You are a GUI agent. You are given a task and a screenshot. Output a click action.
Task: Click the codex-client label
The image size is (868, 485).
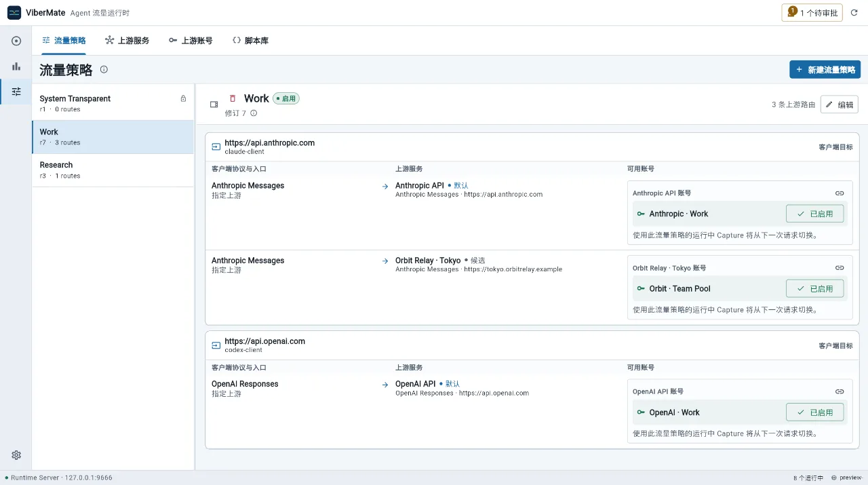point(243,350)
